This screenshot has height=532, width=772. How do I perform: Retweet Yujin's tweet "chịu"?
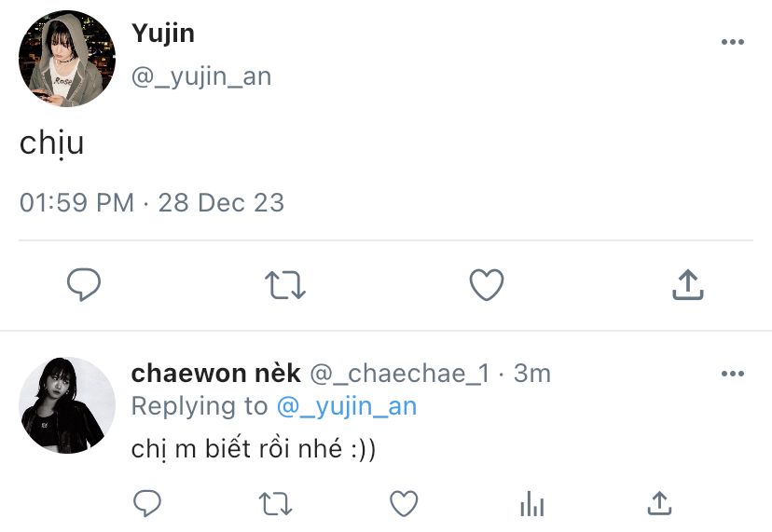point(285,285)
